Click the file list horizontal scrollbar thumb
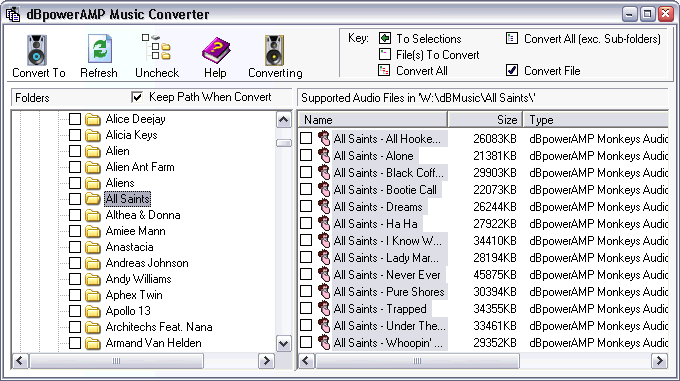Image resolution: width=680 pixels, height=381 pixels. (417, 361)
